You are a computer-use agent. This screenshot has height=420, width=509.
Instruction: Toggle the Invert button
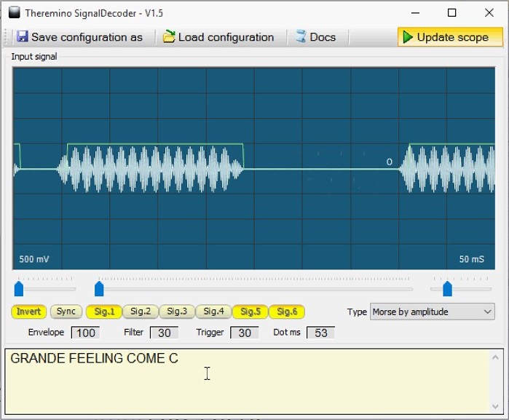point(29,312)
